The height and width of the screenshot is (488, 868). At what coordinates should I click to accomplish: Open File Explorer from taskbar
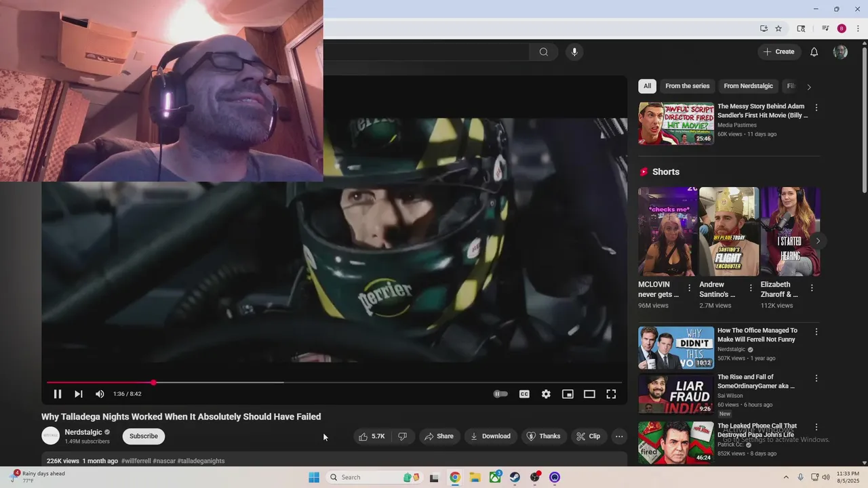(x=475, y=477)
